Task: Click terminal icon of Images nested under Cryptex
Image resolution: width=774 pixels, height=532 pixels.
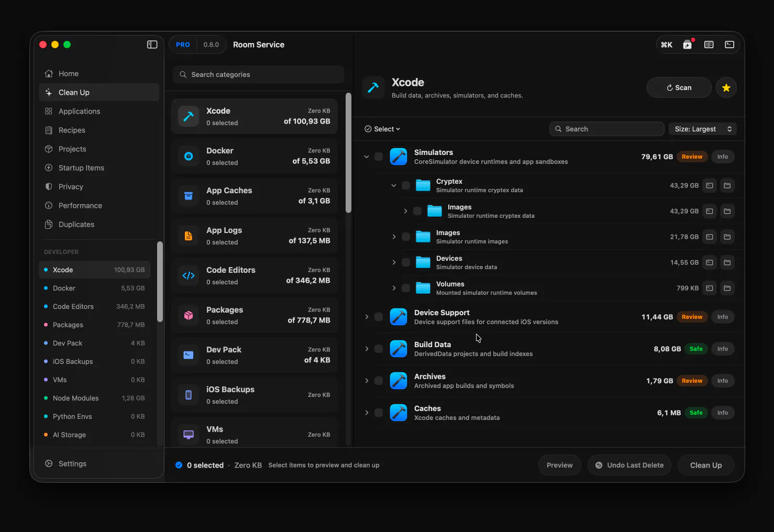Action: (x=710, y=211)
